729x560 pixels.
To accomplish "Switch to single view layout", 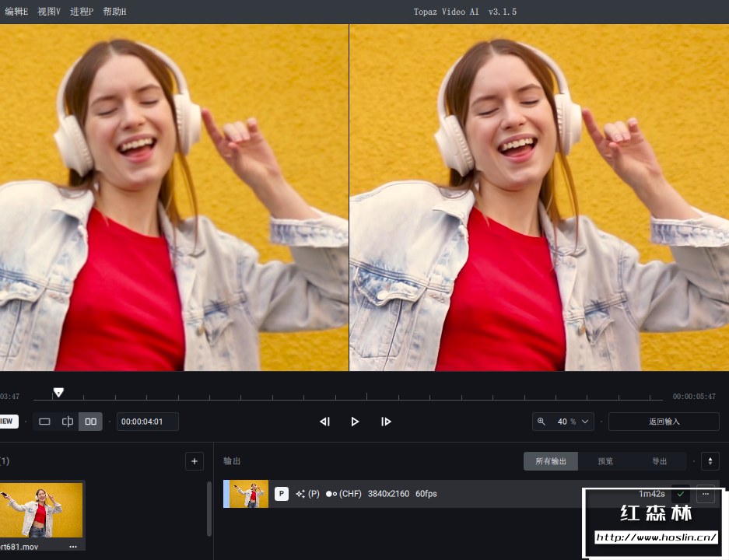I will point(44,422).
